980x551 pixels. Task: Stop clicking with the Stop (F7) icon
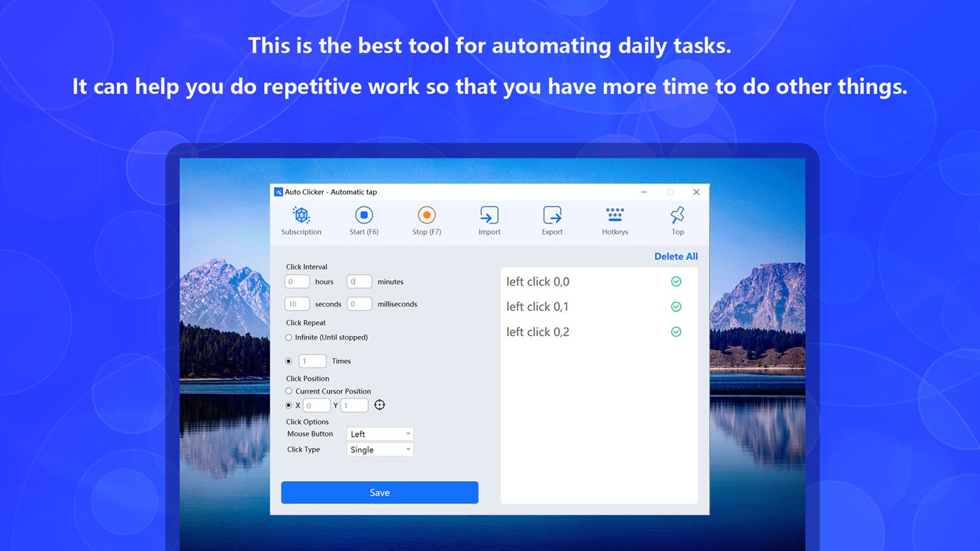[x=427, y=221]
